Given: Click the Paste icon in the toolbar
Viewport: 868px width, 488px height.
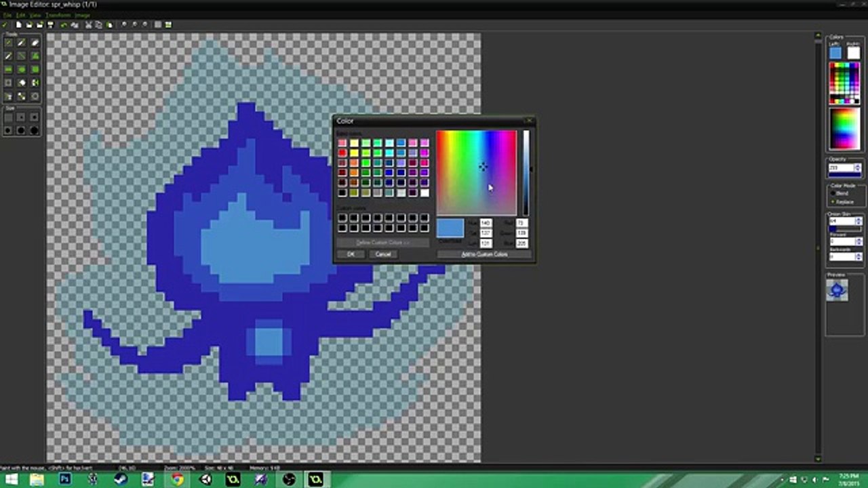Looking at the screenshot, I should 110,25.
